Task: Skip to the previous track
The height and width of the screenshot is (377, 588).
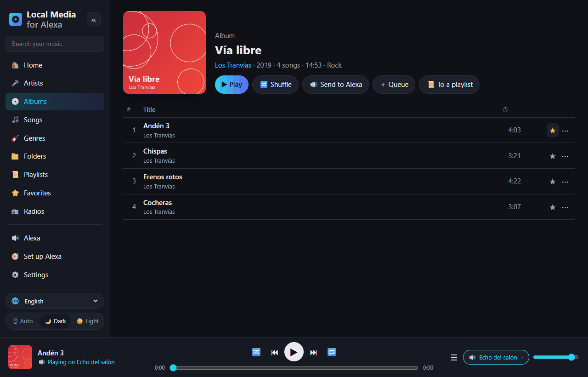Action: [x=275, y=352]
